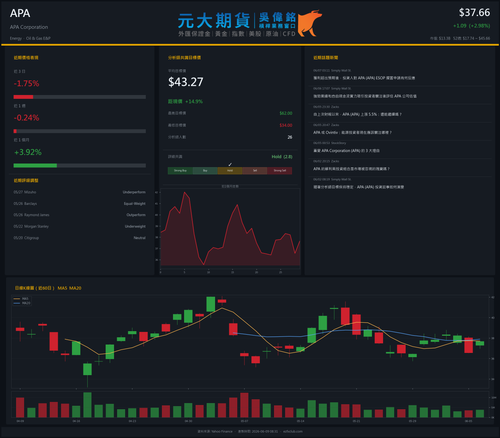
Task: Click the $43.27 average target price
Action: point(186,82)
